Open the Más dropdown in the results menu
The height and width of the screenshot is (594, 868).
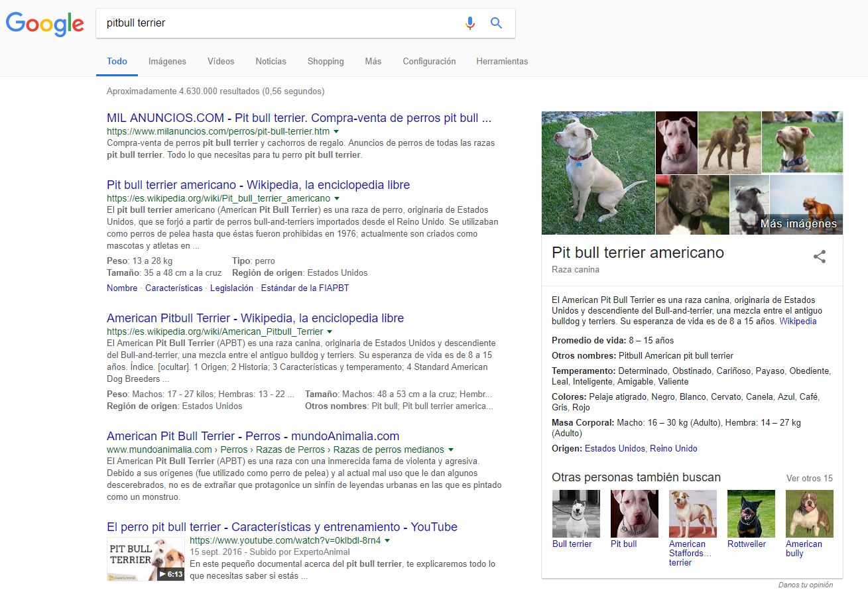click(373, 61)
